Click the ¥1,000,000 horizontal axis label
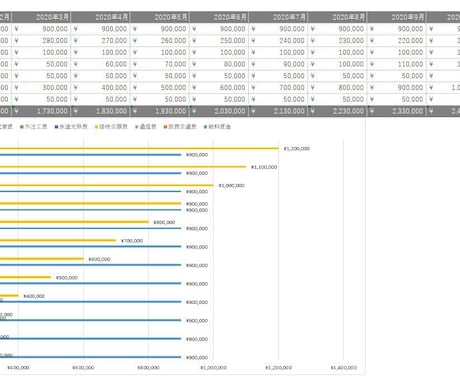Viewport: 460px width, 380px height. (x=214, y=368)
